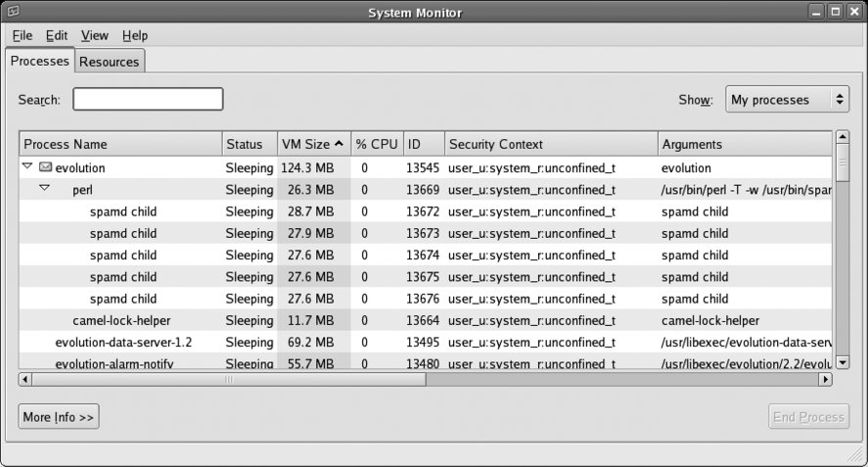Sort by ID column header
Viewport: 868px width, 467px height.
(424, 144)
